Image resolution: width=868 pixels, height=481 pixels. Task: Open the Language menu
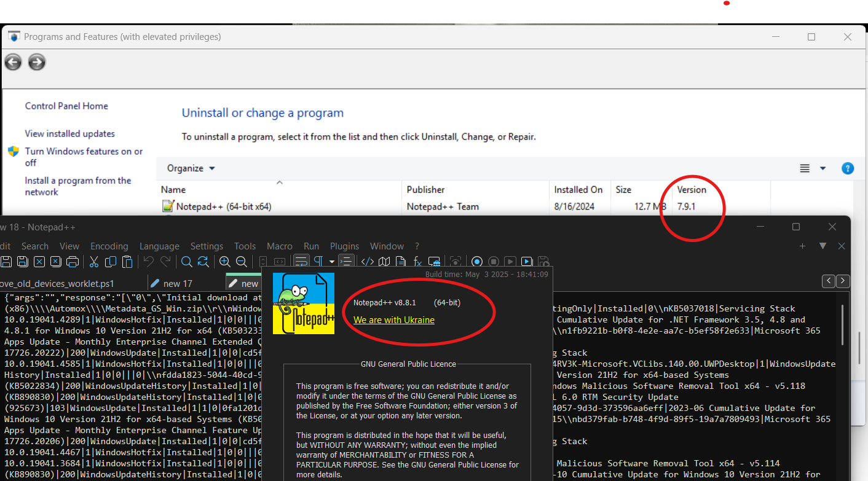[x=159, y=246]
